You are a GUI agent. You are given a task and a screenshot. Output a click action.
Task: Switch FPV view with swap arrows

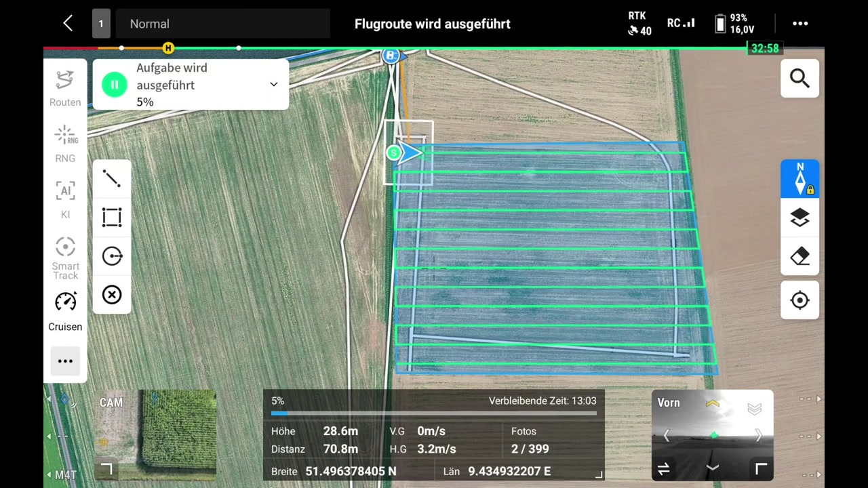pyautogui.click(x=664, y=468)
